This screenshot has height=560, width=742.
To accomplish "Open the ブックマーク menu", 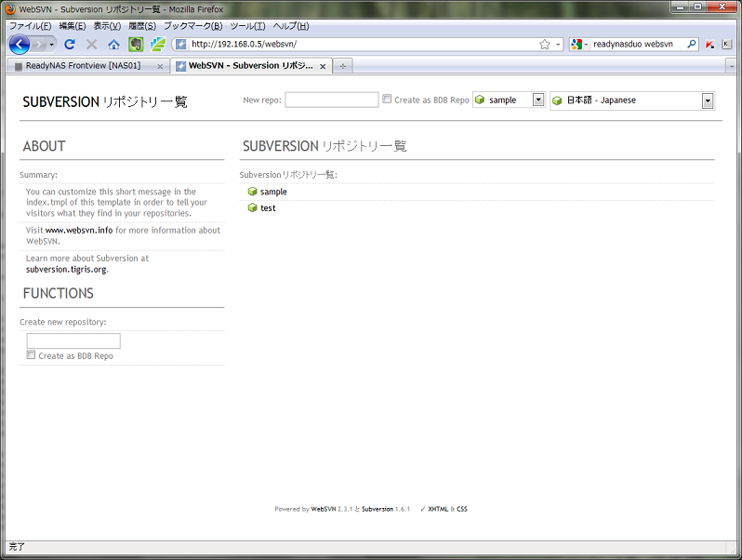I will [x=193, y=26].
